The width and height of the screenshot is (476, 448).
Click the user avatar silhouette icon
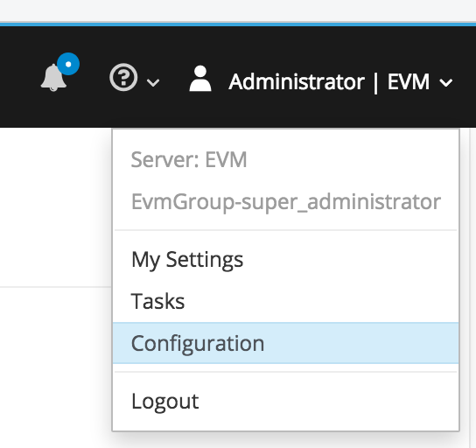click(200, 78)
